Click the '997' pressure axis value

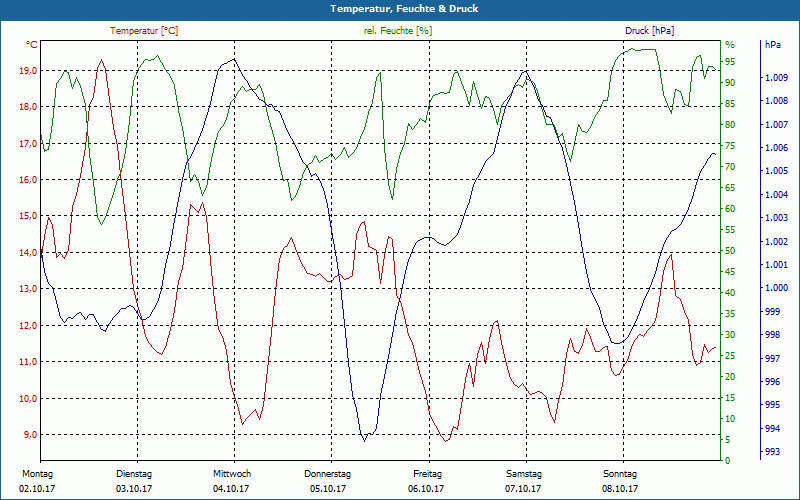pyautogui.click(x=772, y=358)
